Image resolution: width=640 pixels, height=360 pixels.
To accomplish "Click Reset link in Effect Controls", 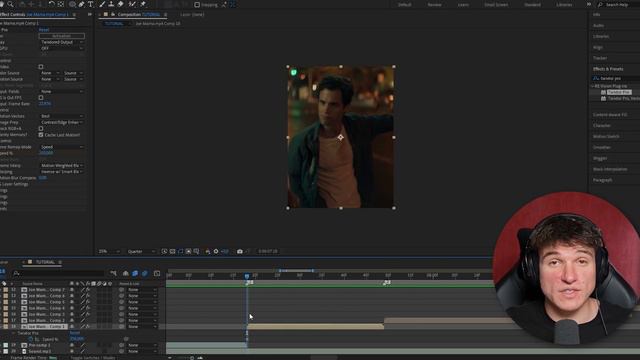I will [x=44, y=30].
